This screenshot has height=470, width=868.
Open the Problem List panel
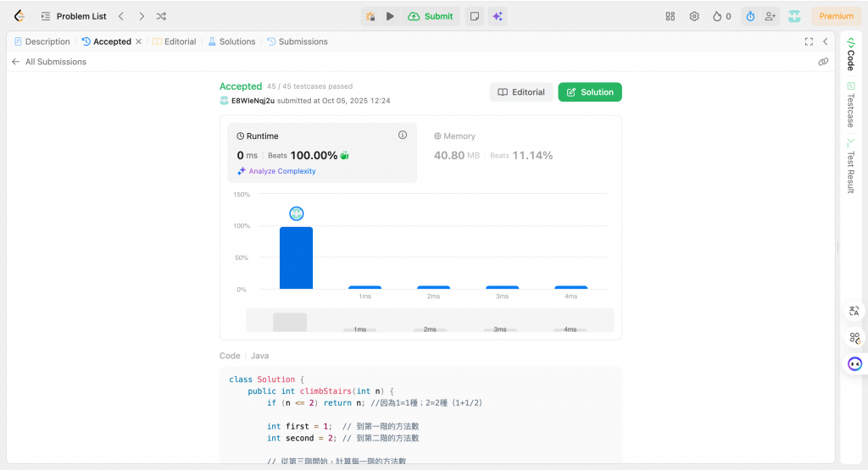74,16
